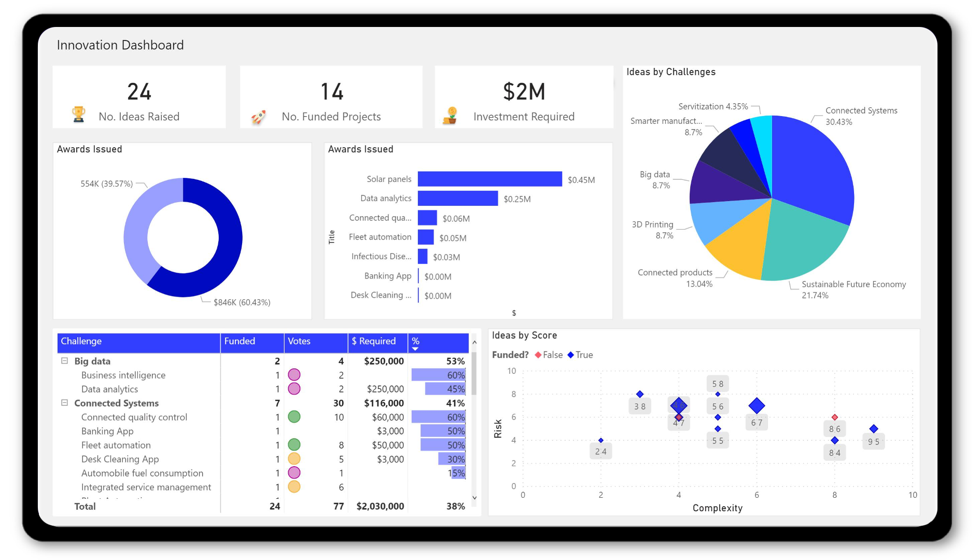Click the table scrollbar down arrow
The height and width of the screenshot is (560, 980).
474,497
